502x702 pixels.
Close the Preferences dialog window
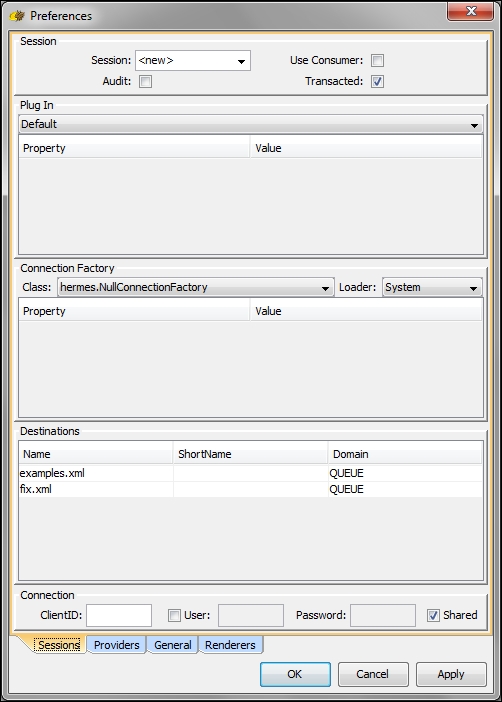[470, 12]
